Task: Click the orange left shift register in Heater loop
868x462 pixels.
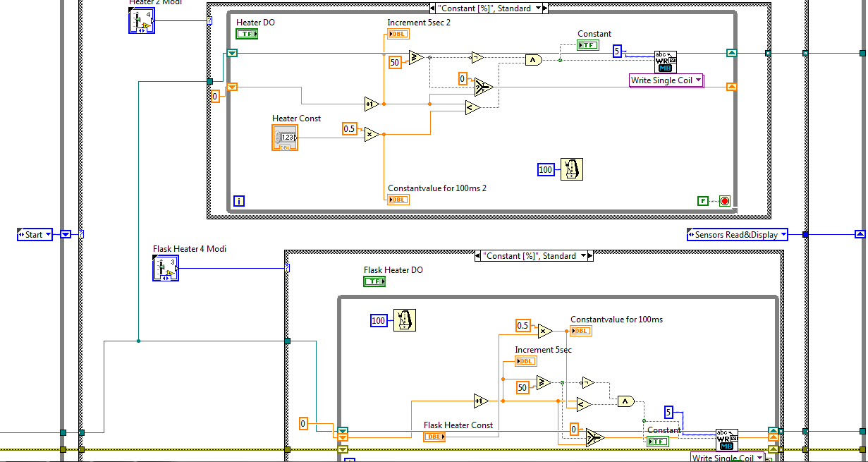Action: point(233,87)
